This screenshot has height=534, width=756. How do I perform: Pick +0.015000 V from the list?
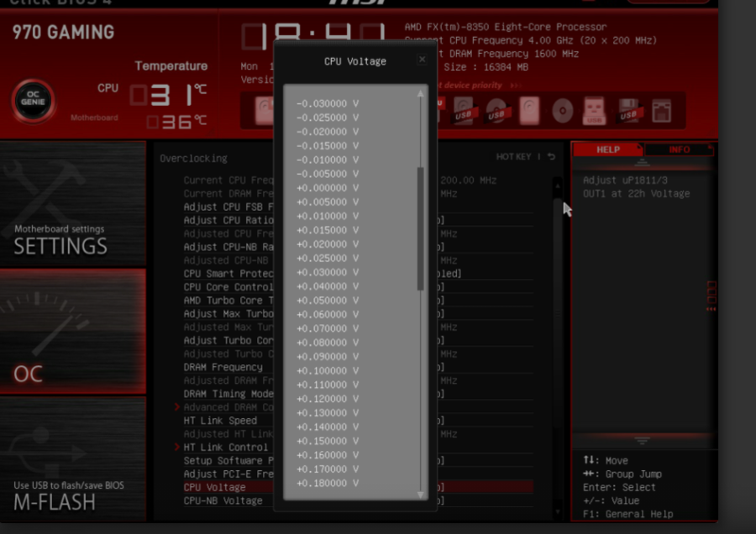(328, 230)
